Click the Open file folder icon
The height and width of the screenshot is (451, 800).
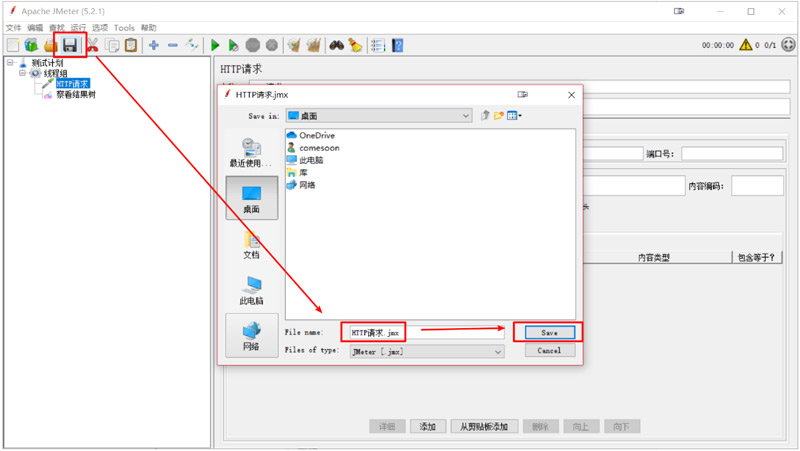tap(49, 45)
